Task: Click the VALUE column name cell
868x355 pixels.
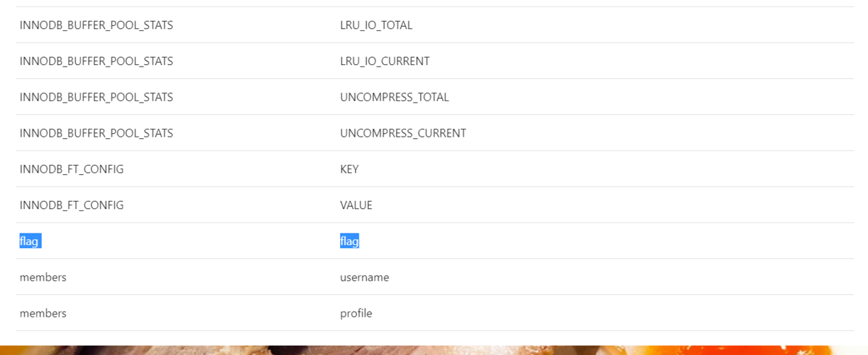Action: (x=356, y=205)
